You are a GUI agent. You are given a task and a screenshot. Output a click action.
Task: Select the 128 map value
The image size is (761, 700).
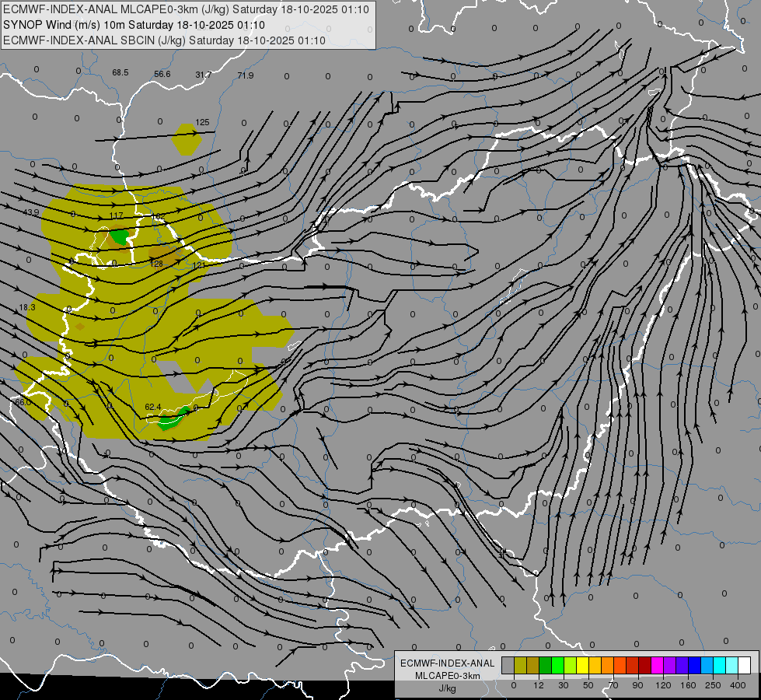(156, 264)
